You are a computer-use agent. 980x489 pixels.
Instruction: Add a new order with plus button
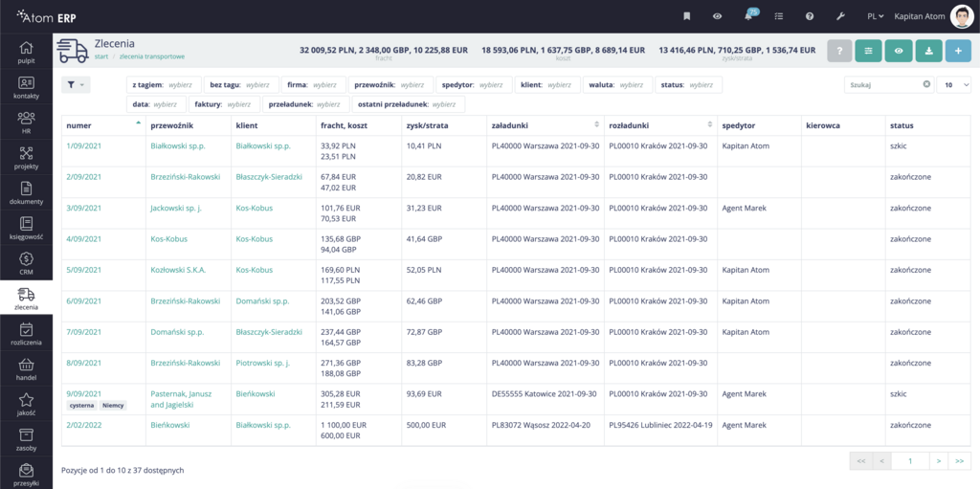coord(958,52)
